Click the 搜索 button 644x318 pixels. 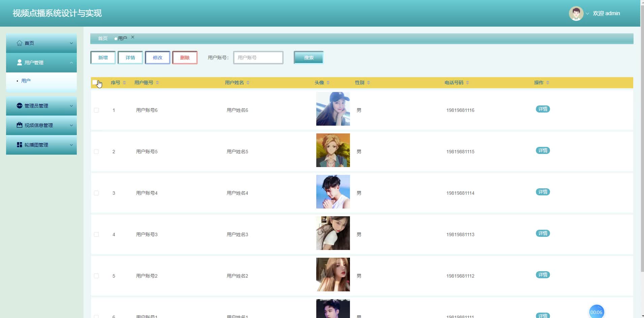(309, 58)
